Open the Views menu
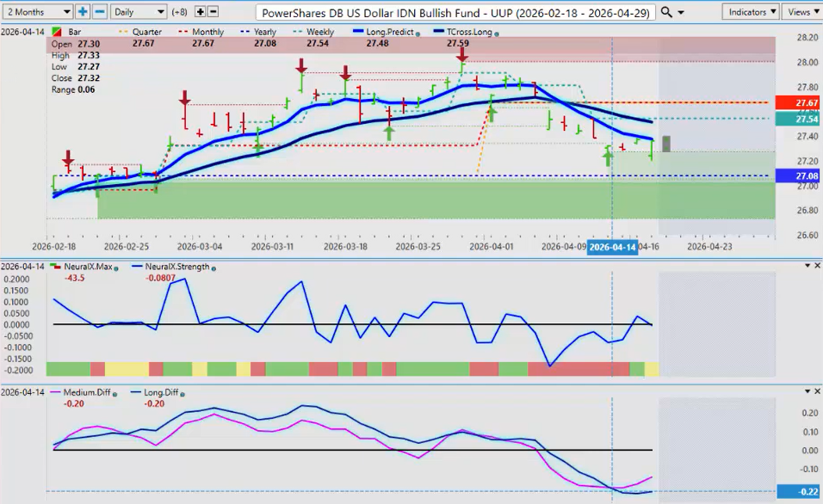The width and height of the screenshot is (823, 504). (801, 12)
